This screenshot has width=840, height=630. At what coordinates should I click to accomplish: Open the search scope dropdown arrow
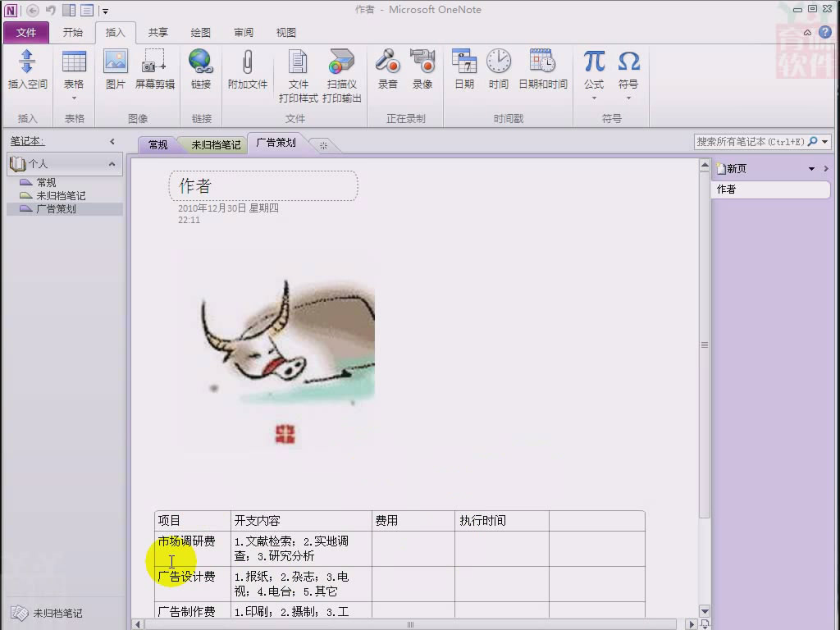(x=825, y=141)
